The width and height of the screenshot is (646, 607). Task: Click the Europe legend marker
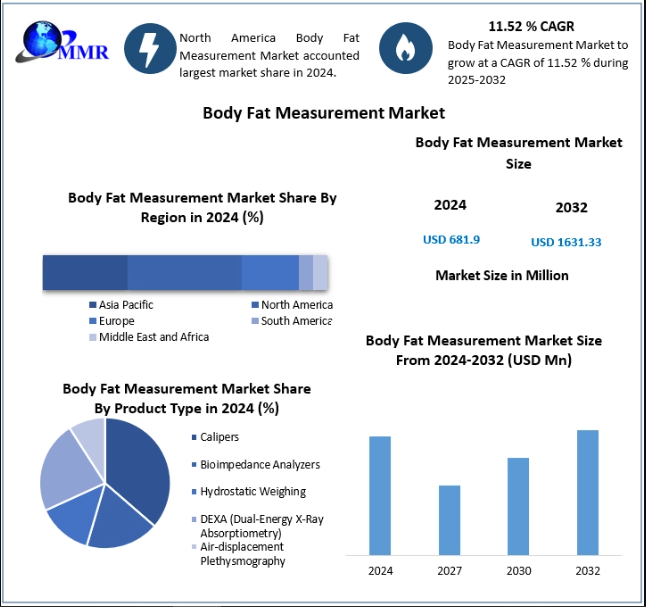tap(93, 321)
